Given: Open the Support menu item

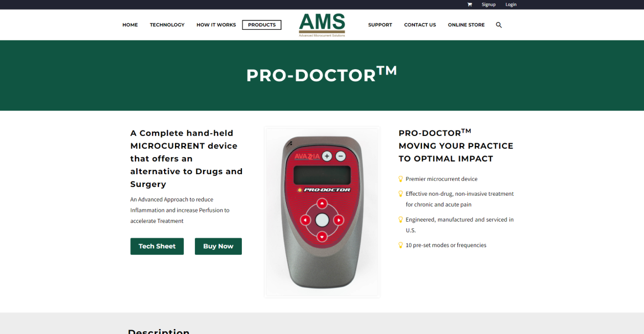Looking at the screenshot, I should pos(380,25).
